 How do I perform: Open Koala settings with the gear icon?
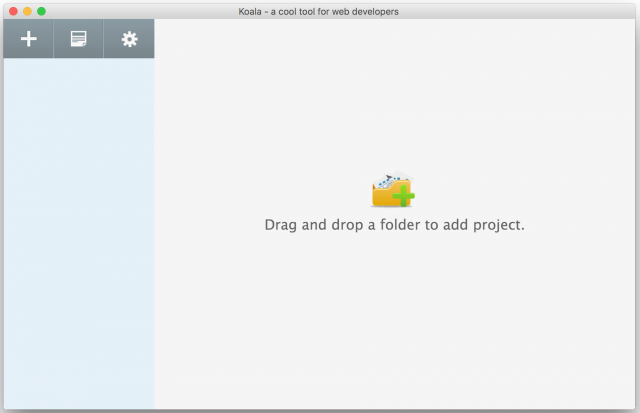click(129, 39)
